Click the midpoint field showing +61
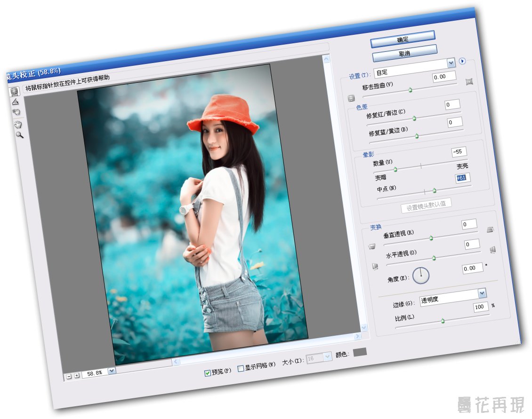This screenshot has height=419, width=532. [x=463, y=178]
